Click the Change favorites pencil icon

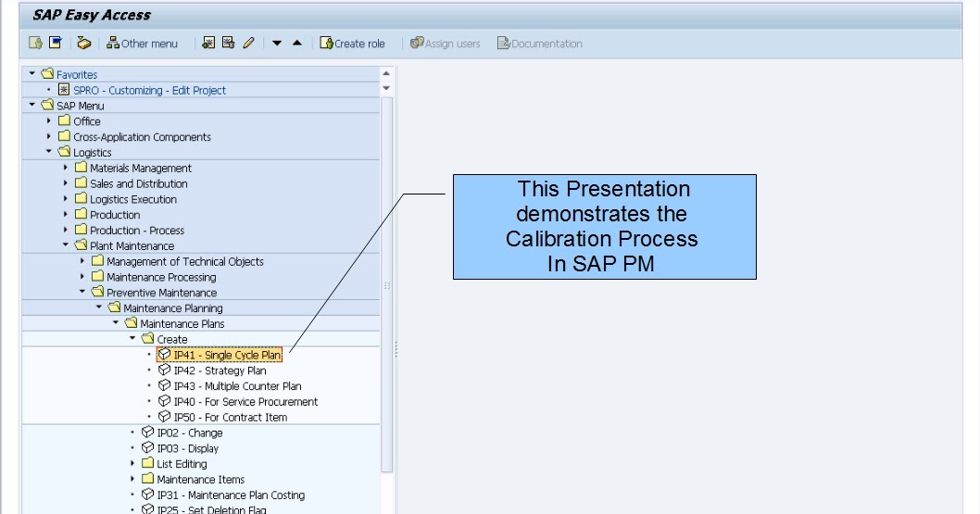248,44
